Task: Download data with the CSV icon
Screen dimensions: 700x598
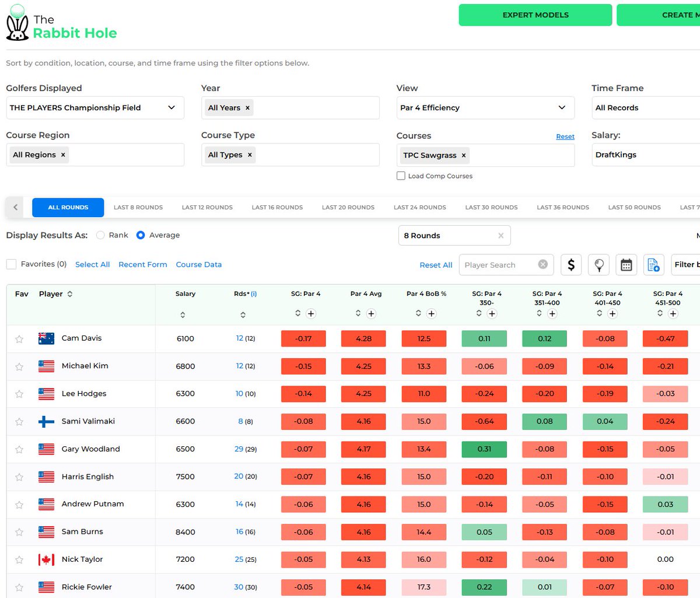Action: 653,265
